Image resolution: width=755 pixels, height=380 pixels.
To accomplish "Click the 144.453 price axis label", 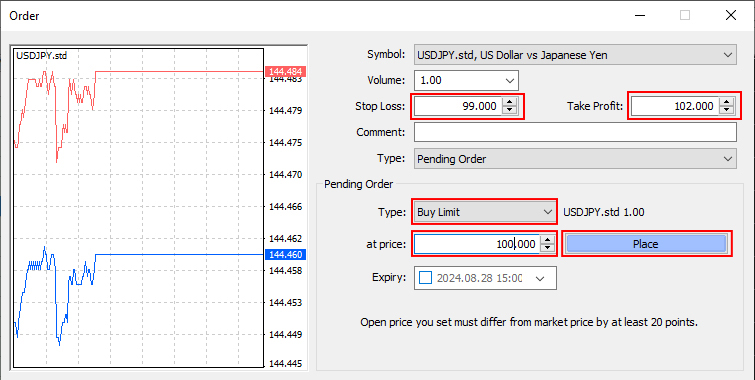I will [286, 302].
